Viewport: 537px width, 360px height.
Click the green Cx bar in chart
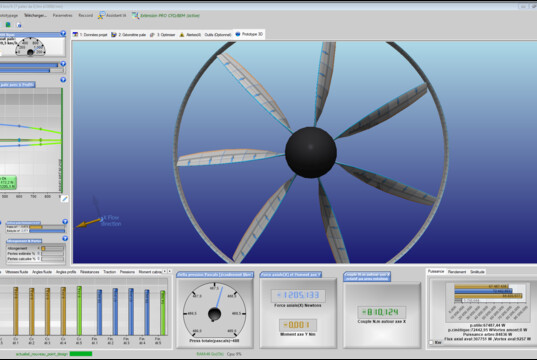click(x=79, y=310)
